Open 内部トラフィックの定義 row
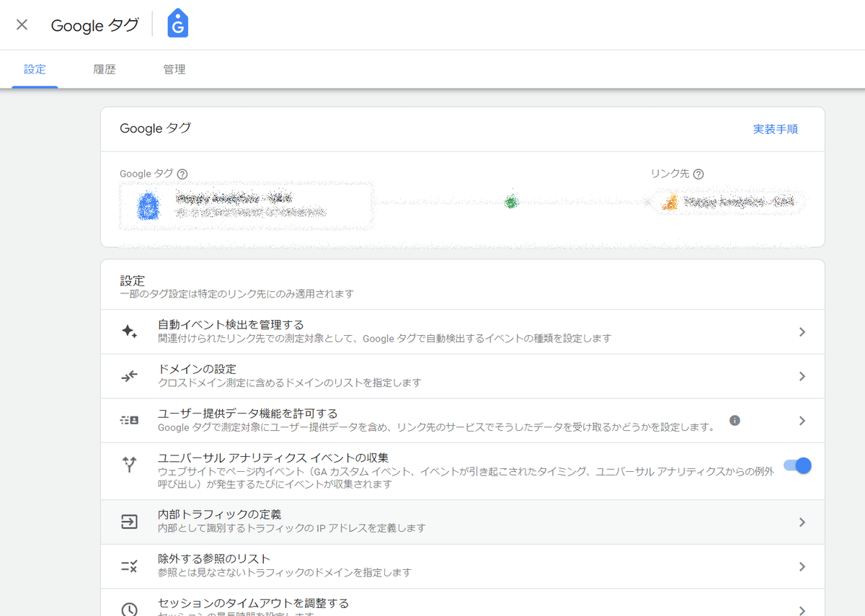 click(x=462, y=522)
